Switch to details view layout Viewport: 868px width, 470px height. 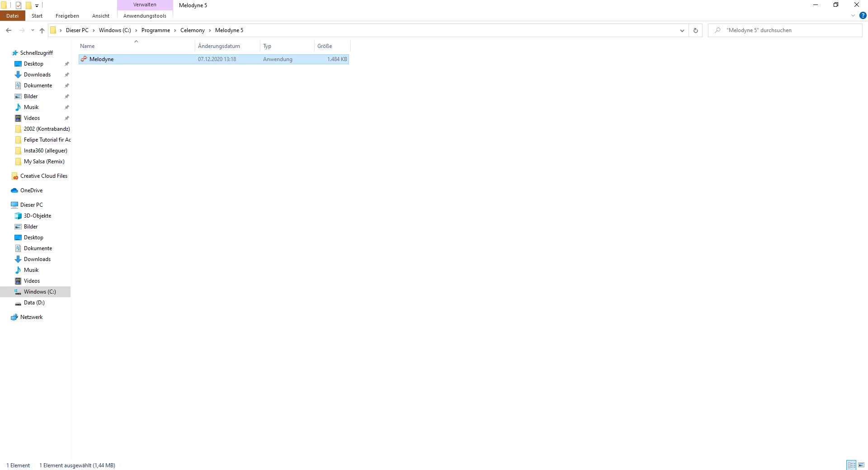tap(851, 465)
